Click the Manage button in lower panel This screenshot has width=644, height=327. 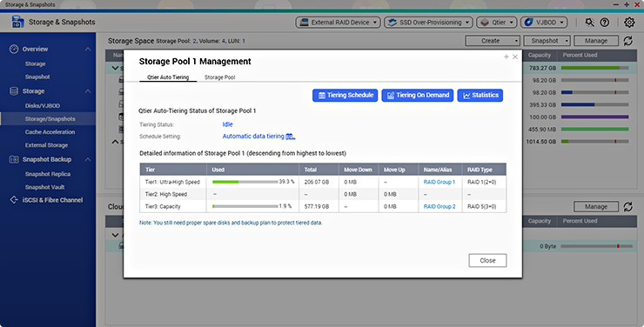click(596, 207)
